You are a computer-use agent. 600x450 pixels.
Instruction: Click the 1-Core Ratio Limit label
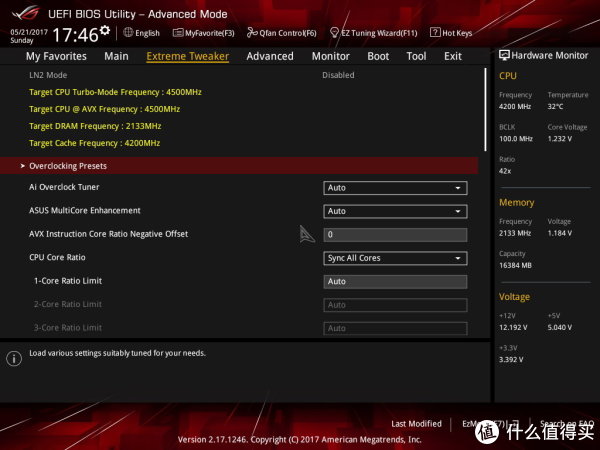click(x=68, y=281)
